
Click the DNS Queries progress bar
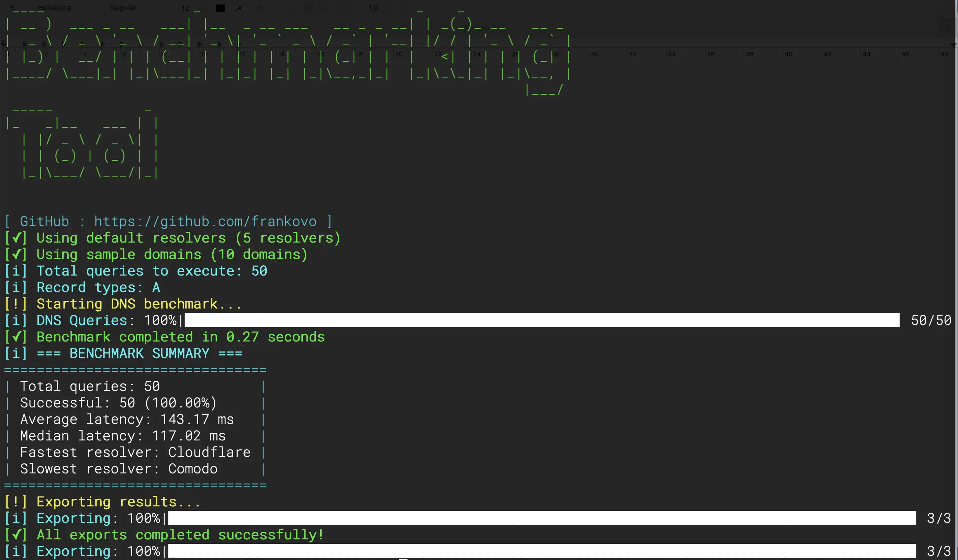[542, 320]
